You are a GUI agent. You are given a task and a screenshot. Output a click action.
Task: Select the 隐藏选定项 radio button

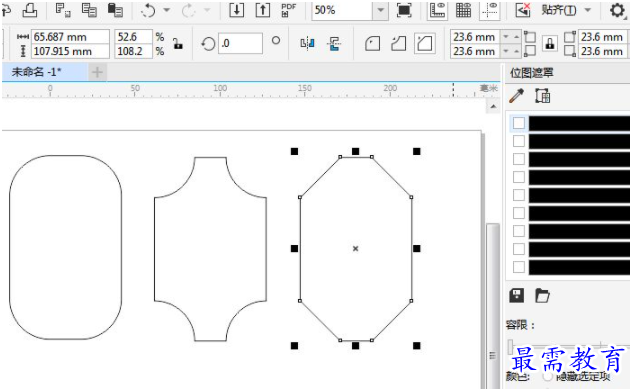pyautogui.click(x=547, y=376)
